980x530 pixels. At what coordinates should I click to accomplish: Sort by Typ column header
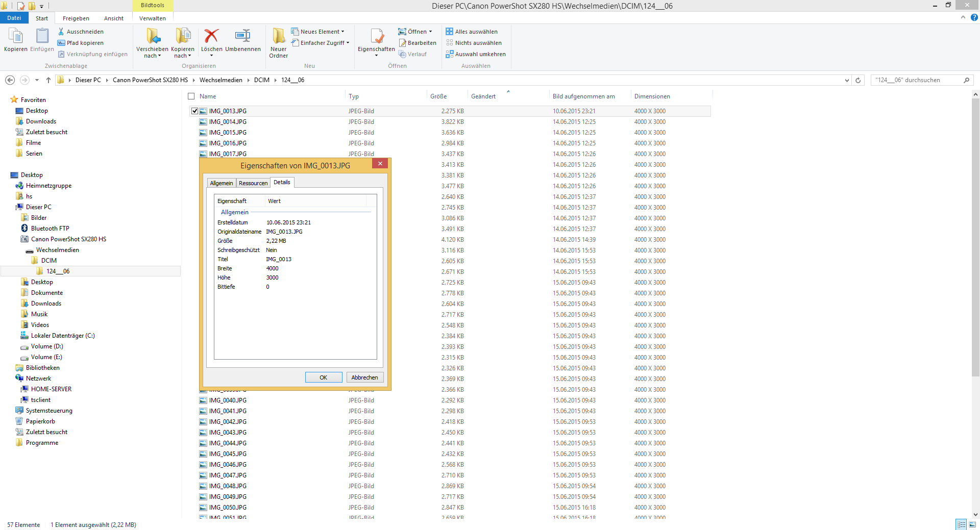tap(386, 96)
